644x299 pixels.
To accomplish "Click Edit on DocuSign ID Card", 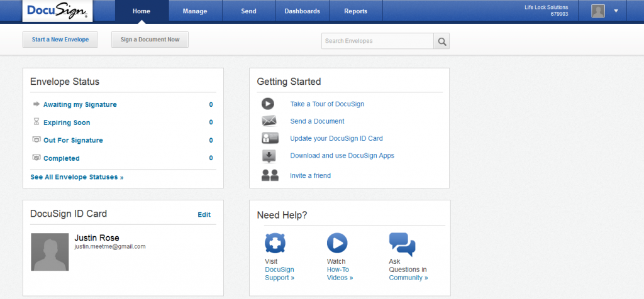I will 204,214.
